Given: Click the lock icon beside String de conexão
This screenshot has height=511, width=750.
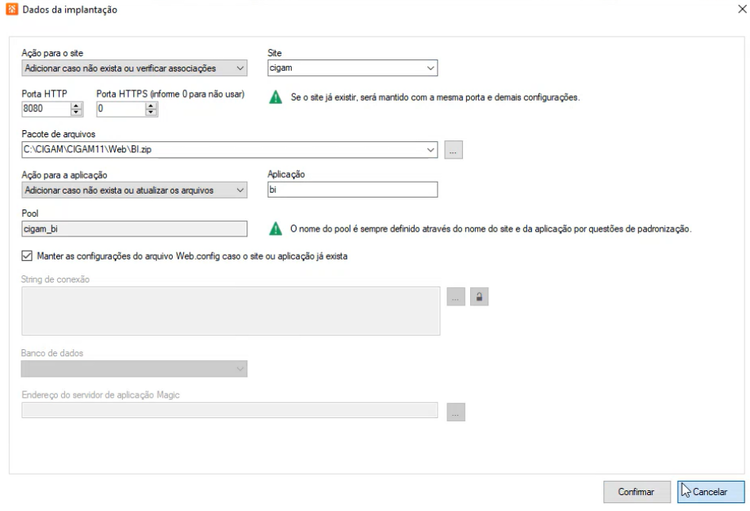Looking at the screenshot, I should (479, 297).
